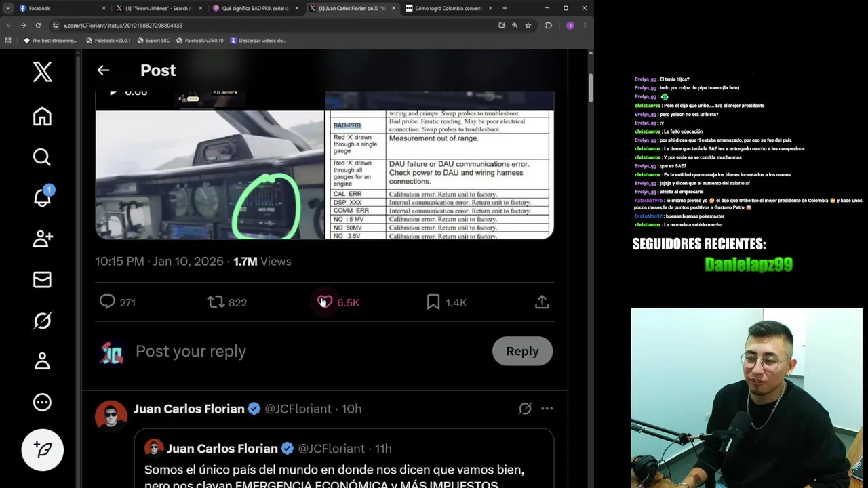Viewport: 868px width, 488px height.
Task: Bookmark this page with the star icon
Action: [x=528, y=25]
